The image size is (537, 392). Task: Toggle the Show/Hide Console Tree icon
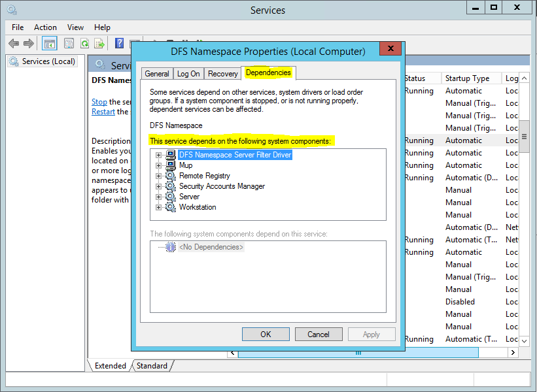tap(49, 43)
